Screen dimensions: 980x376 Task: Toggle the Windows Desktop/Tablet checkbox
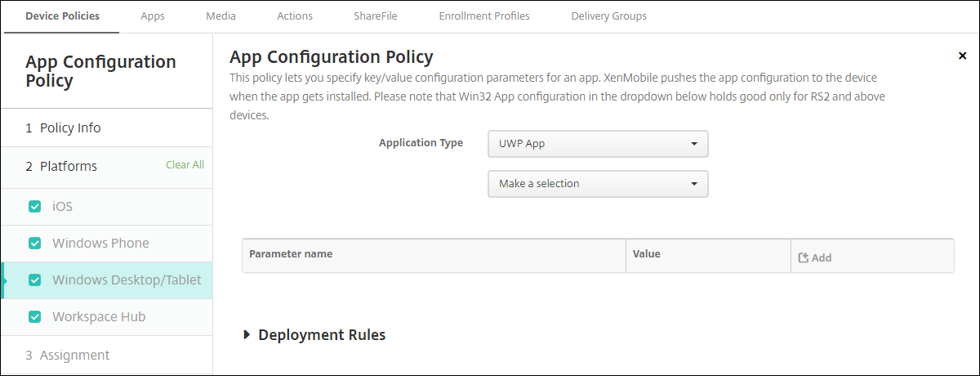(34, 280)
